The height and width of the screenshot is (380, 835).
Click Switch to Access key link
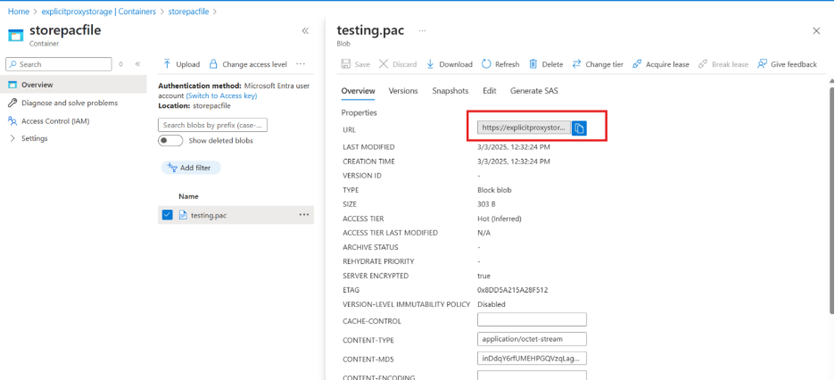point(222,96)
